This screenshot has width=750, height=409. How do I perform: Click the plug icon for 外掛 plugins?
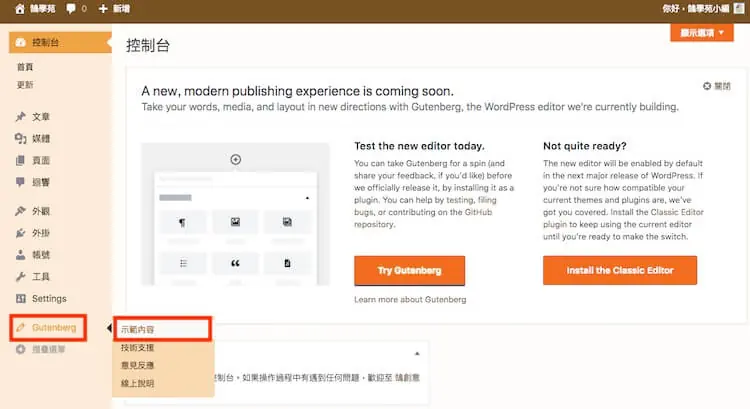(21, 233)
